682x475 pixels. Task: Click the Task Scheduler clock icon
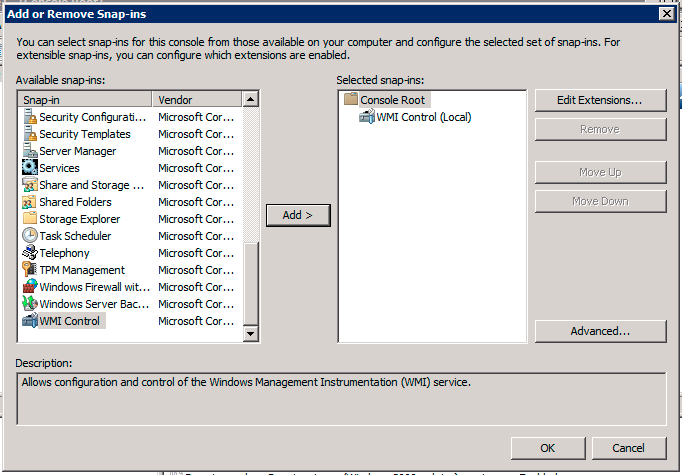coord(30,236)
